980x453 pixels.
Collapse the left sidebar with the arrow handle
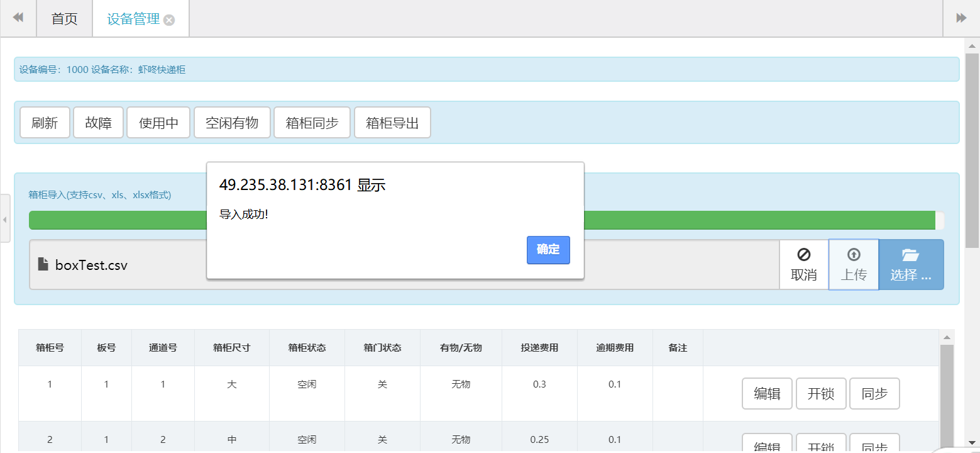tap(5, 219)
